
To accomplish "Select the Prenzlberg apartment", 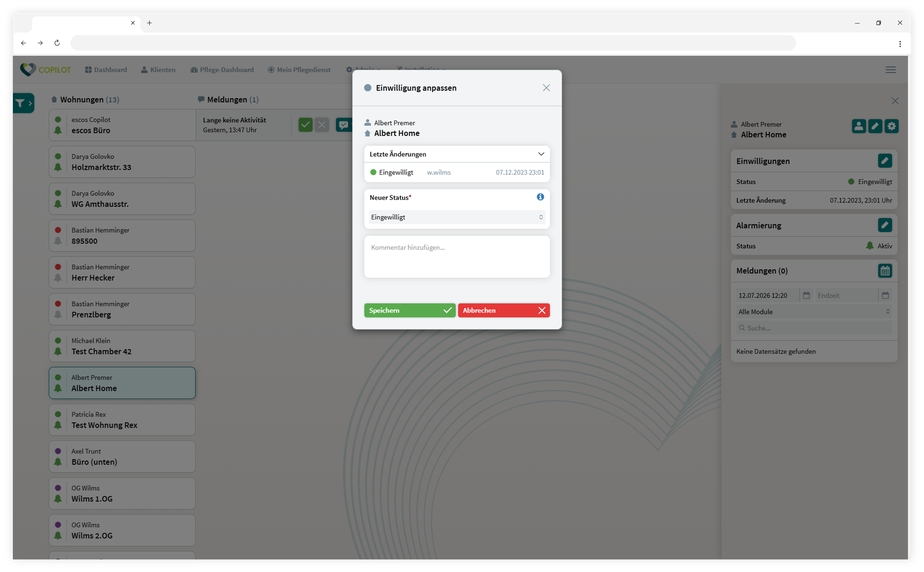I will click(122, 310).
